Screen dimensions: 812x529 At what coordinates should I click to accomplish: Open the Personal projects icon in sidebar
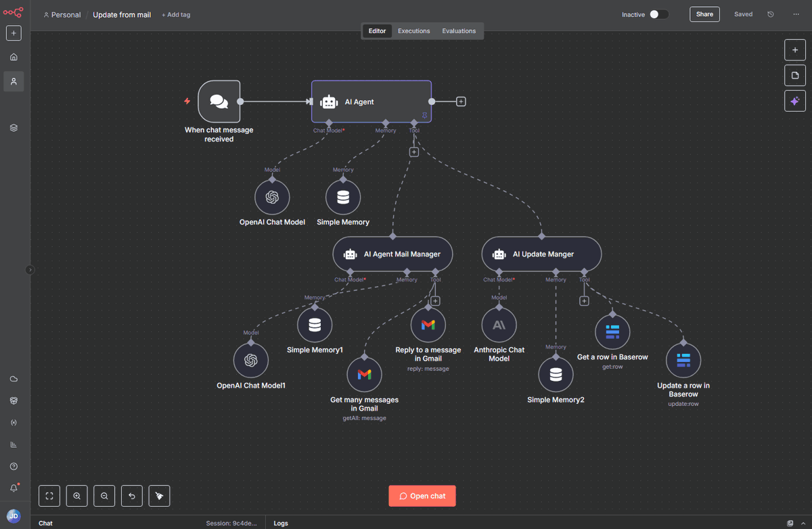tap(14, 81)
